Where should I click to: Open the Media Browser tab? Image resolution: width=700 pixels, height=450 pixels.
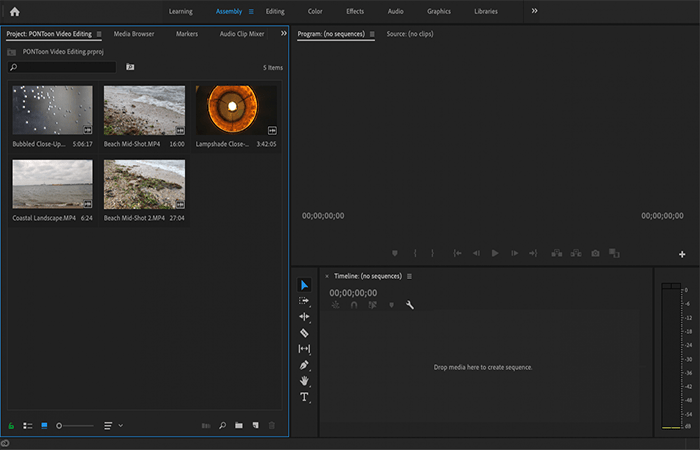pyautogui.click(x=134, y=34)
